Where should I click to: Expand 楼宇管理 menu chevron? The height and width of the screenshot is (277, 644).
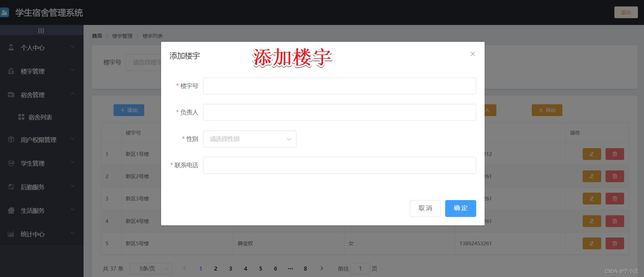(72, 71)
